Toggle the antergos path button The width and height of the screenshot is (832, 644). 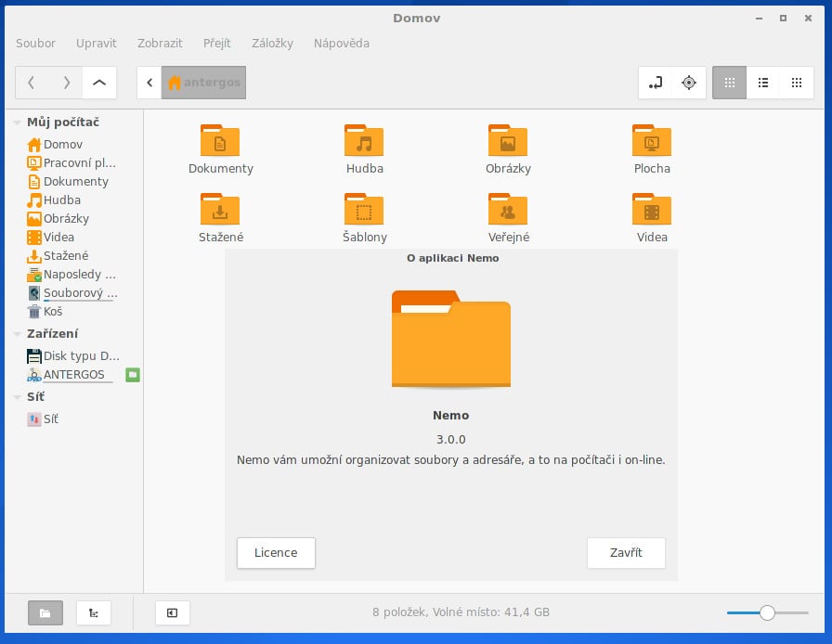[203, 82]
